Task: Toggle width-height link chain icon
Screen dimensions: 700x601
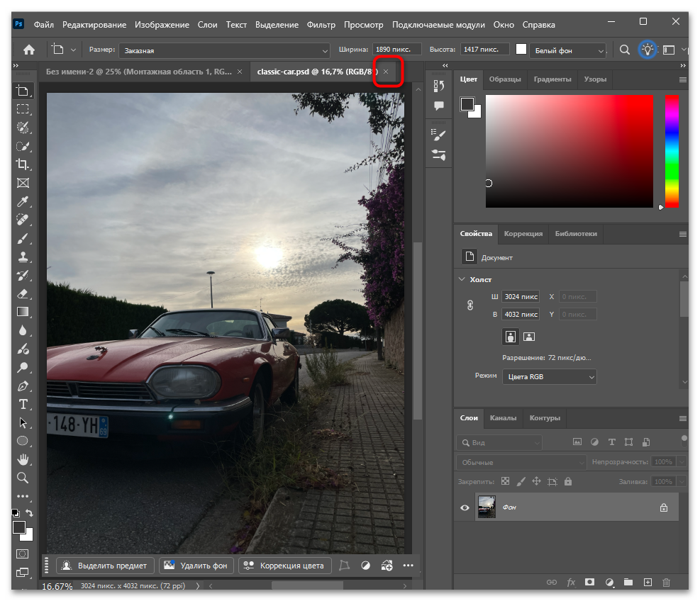Action: coord(470,305)
